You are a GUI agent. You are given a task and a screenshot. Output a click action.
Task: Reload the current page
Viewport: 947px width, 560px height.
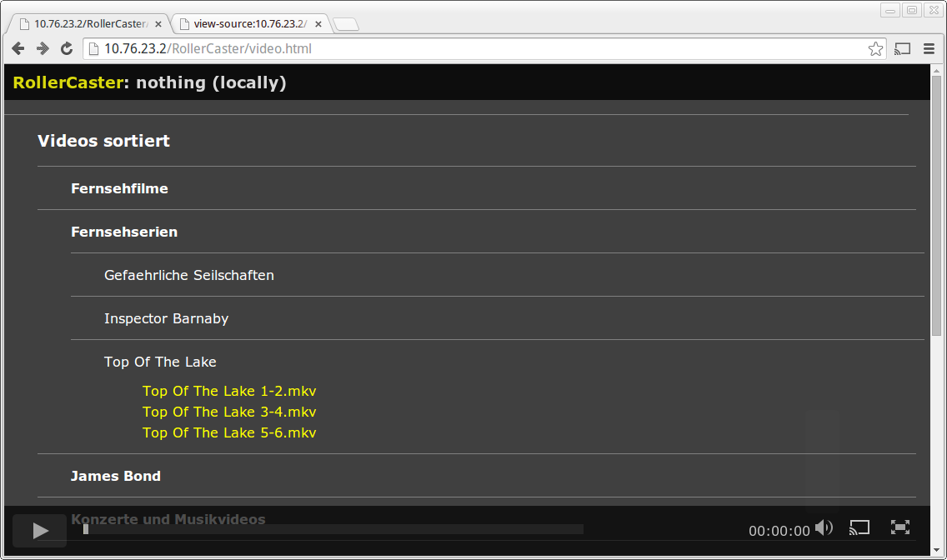[x=67, y=49]
